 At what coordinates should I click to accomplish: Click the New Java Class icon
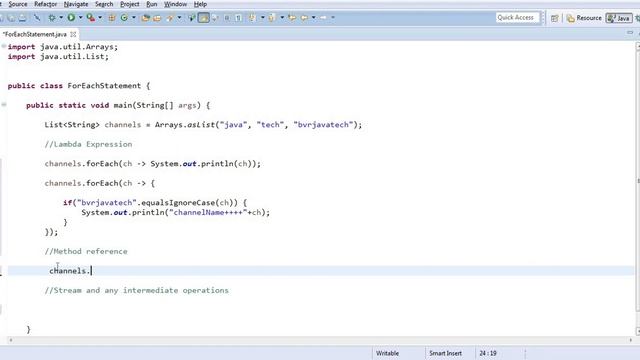(x=124, y=18)
